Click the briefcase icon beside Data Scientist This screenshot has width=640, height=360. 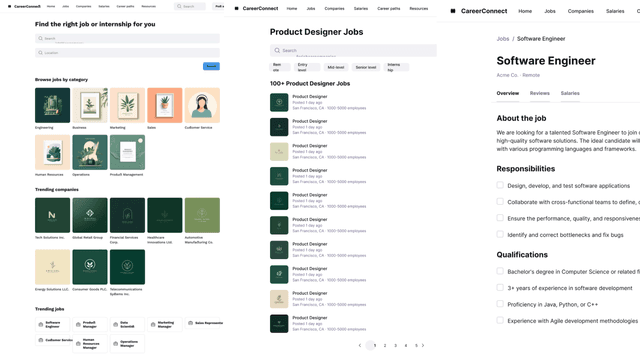point(116,324)
